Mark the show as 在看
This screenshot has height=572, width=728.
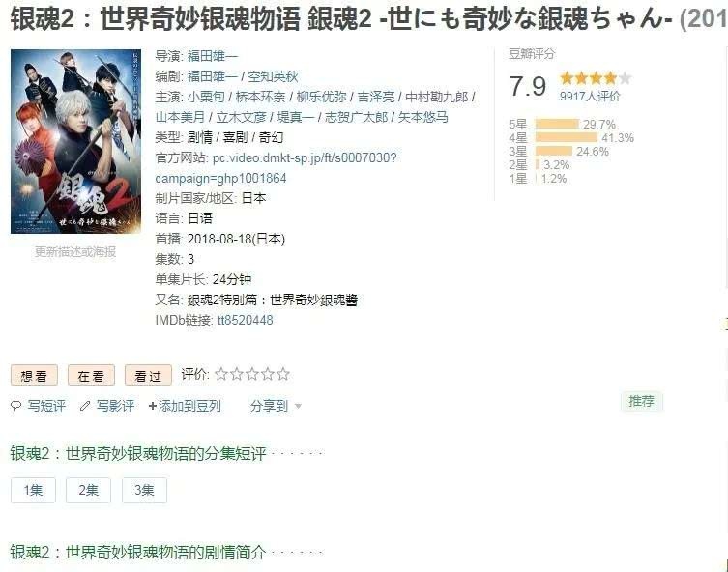[92, 375]
